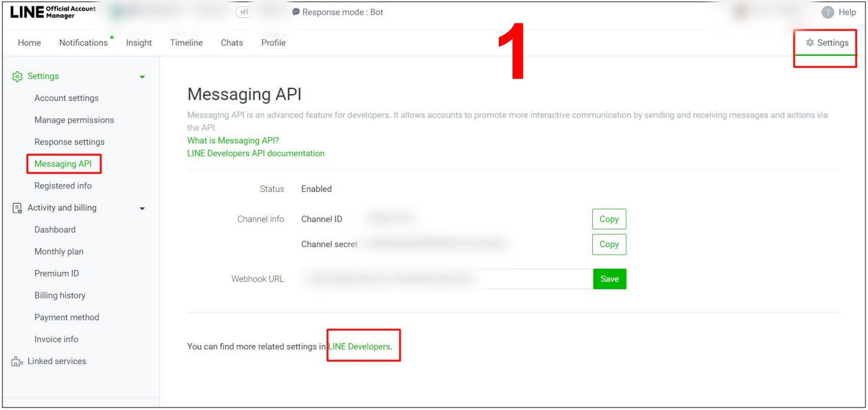Click the 'Channel info' label
The height and width of the screenshot is (410, 868).
[261, 219]
